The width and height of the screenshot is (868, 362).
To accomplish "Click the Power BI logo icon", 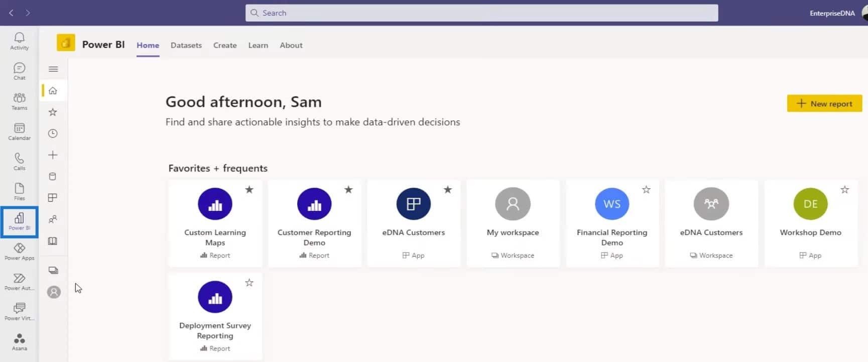I will click(66, 43).
